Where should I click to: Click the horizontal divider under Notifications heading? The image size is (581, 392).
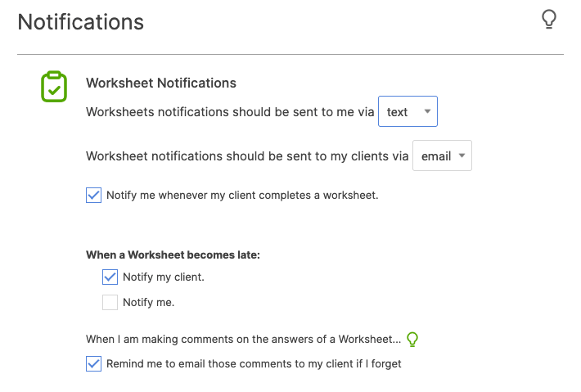coord(290,54)
